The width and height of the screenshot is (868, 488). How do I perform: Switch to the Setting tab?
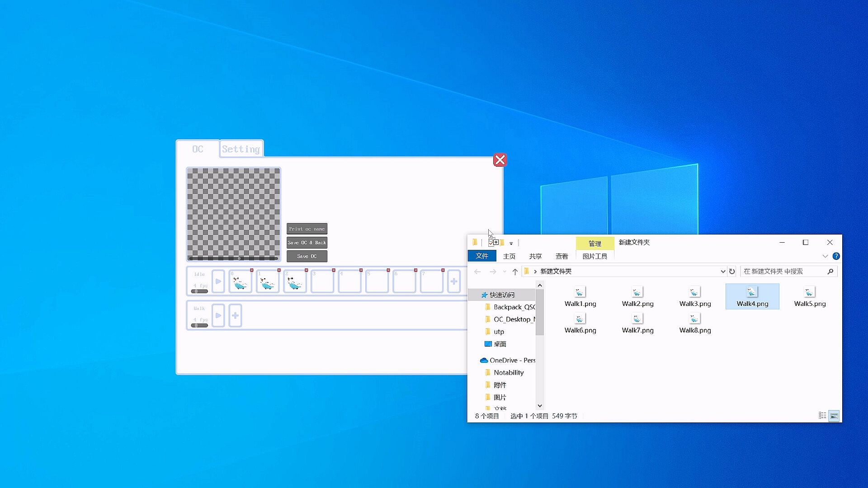point(241,149)
